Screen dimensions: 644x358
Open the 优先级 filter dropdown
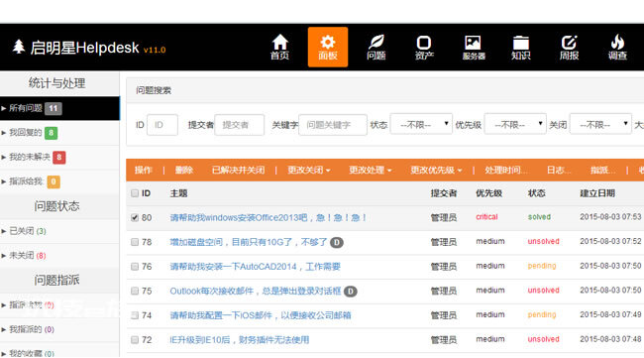pyautogui.click(x=515, y=124)
